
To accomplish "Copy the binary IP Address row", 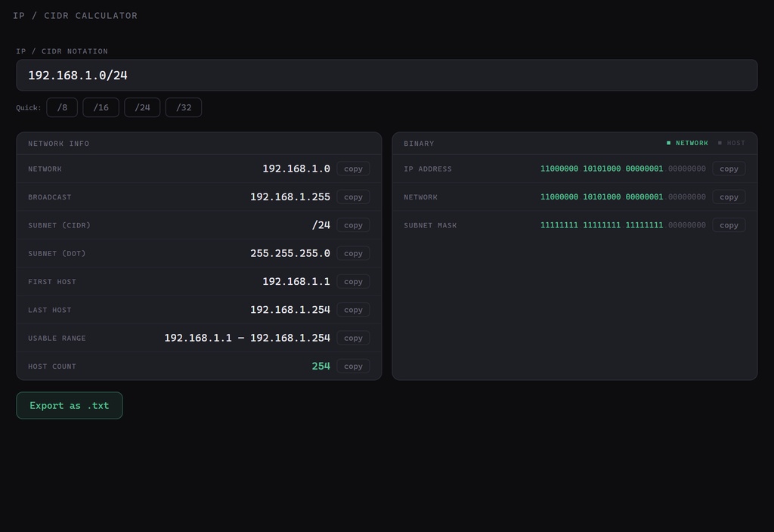I will 729,169.
